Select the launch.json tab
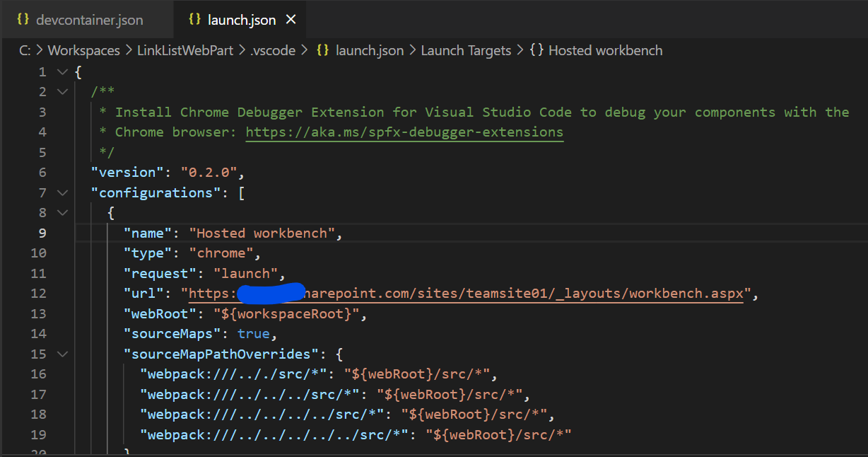 point(240,20)
